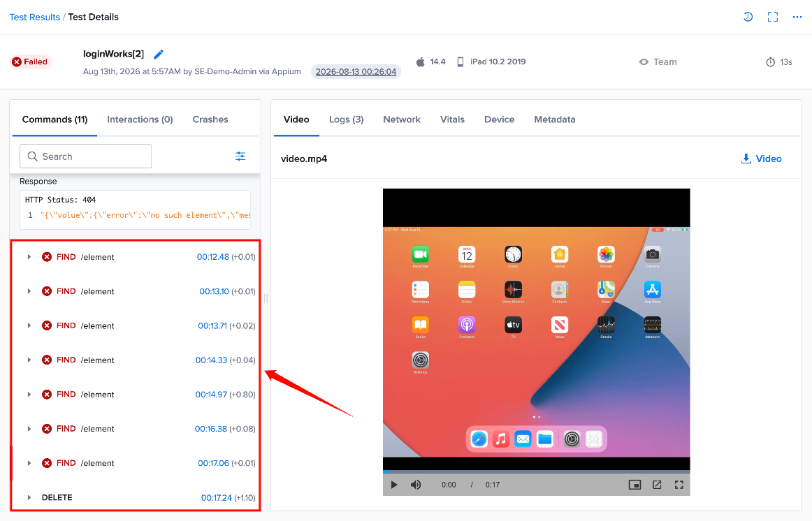Open the Device tab
The width and height of the screenshot is (812, 521).
coord(499,119)
